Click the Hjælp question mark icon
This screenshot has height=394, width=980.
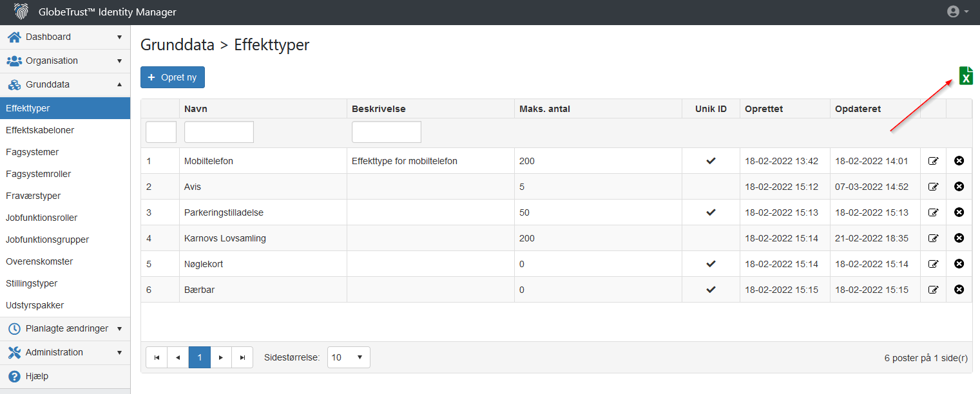14,376
